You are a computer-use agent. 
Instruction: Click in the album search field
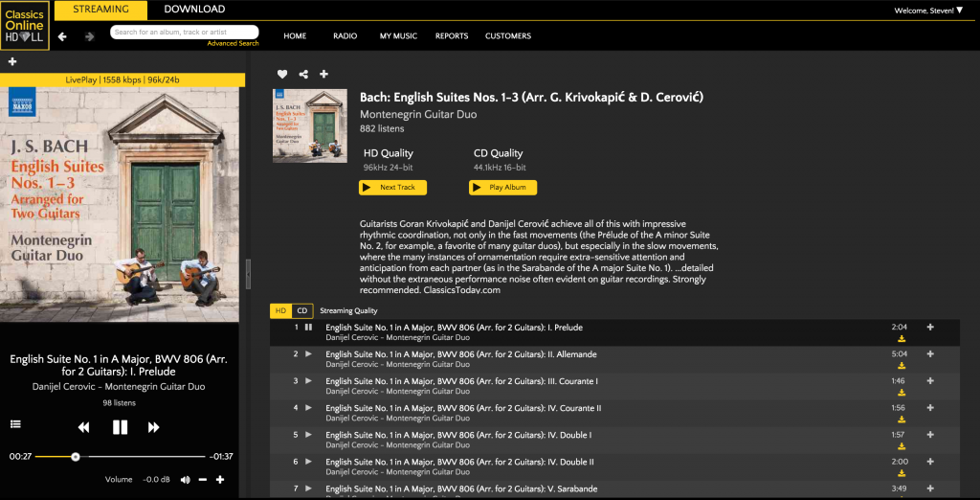click(x=185, y=32)
